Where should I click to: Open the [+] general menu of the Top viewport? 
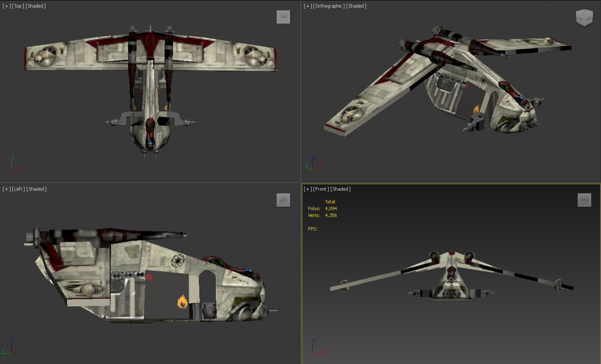6,6
